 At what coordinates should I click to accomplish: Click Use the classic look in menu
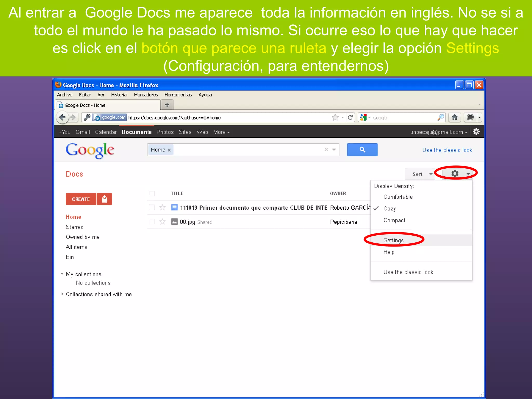pos(421,272)
